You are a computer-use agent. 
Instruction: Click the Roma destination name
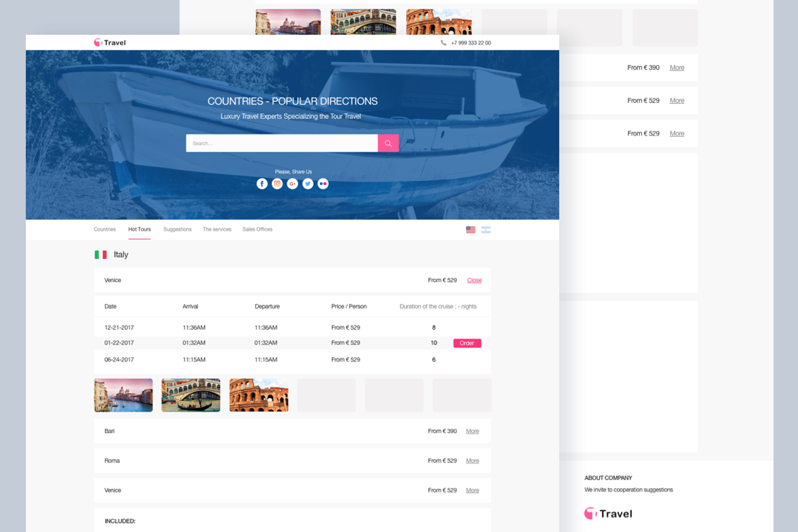[x=112, y=461]
